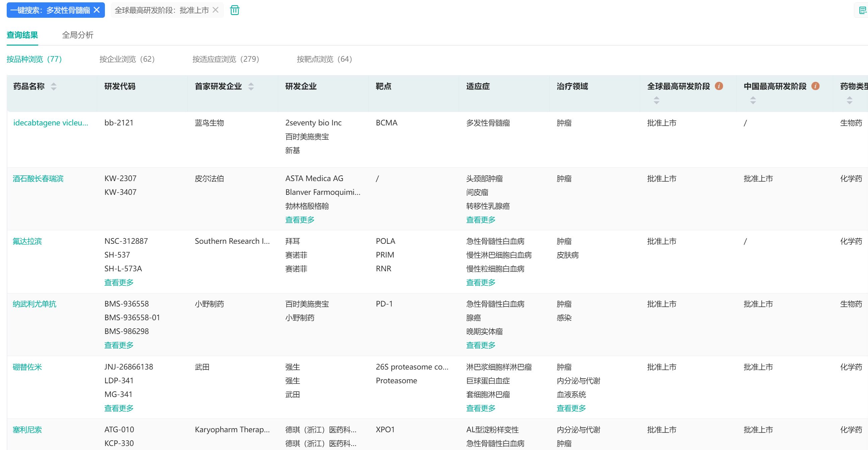Remove the 批准上市 stage filter tag
Viewport: 868px width, 450px height.
215,10
